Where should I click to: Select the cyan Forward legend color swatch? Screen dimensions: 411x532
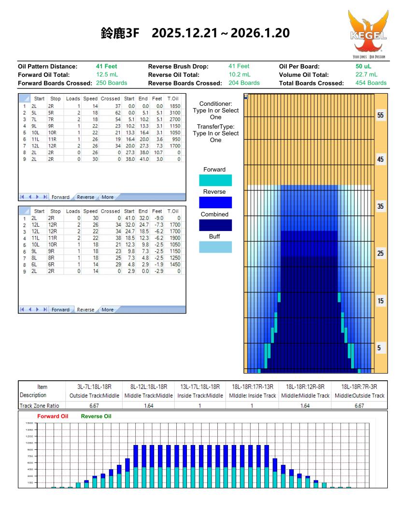tap(215, 180)
